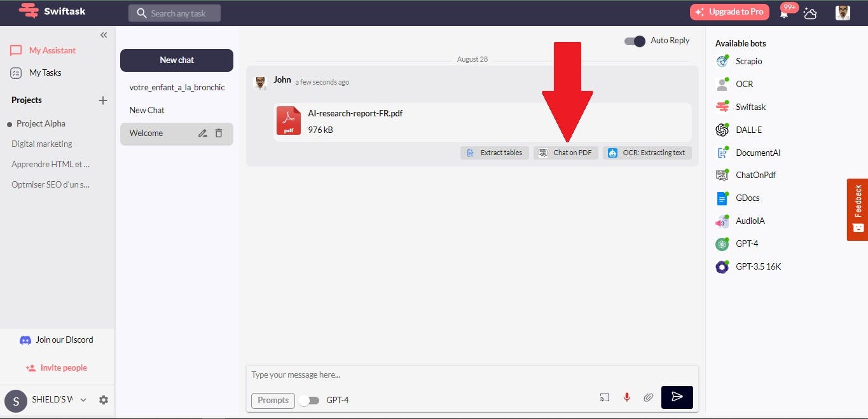Start voice input with microphone icon

[627, 397]
